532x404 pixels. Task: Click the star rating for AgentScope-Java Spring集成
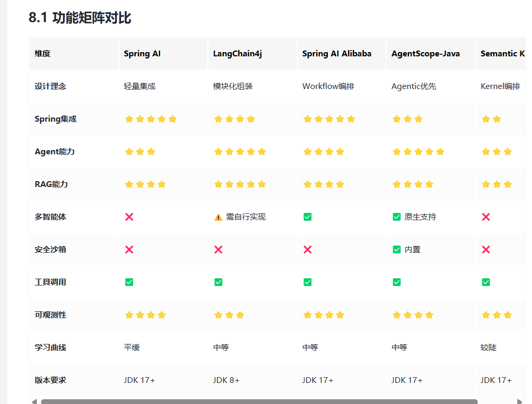[x=408, y=119]
